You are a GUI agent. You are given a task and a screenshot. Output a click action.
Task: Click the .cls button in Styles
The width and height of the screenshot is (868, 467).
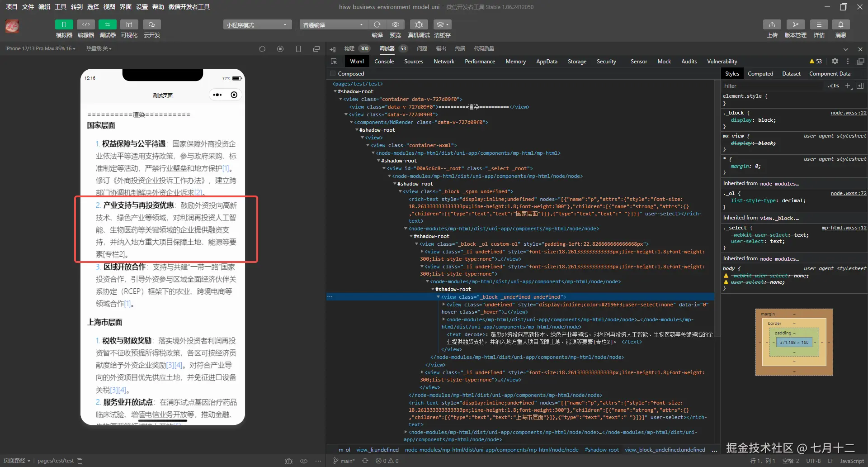pyautogui.click(x=833, y=86)
